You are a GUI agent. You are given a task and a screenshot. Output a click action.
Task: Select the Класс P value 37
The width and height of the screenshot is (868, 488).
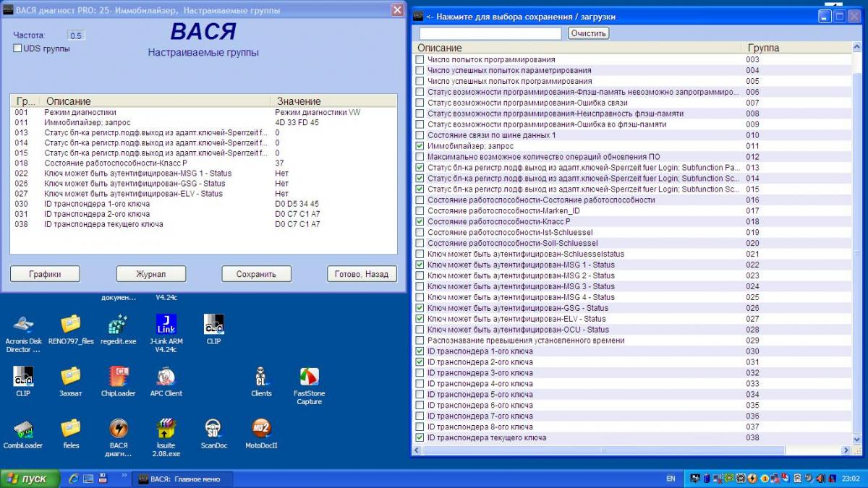click(279, 163)
